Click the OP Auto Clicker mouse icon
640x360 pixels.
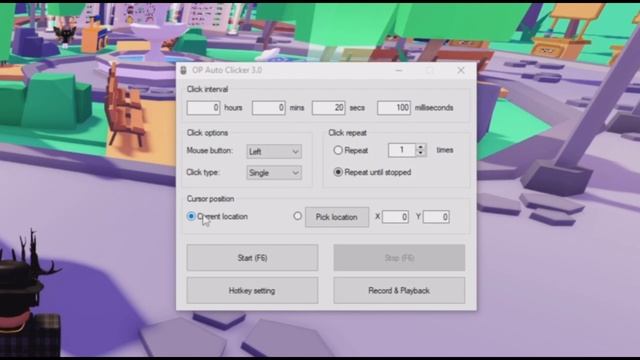(x=183, y=70)
